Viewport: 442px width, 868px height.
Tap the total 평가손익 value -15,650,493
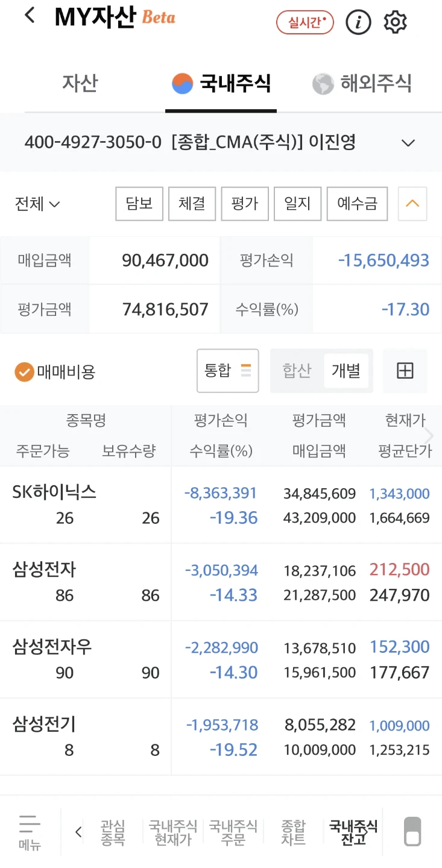click(384, 260)
